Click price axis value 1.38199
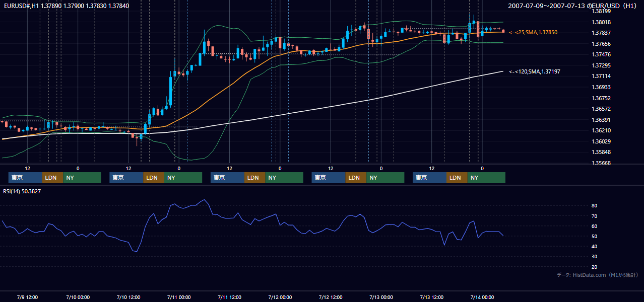 tap(601, 11)
